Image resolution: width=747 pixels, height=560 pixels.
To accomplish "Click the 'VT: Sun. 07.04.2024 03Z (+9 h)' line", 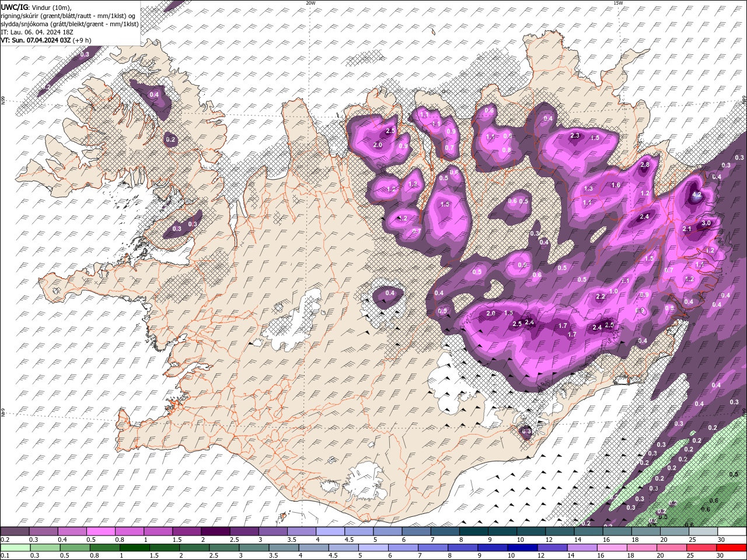I will pyautogui.click(x=46, y=40).
